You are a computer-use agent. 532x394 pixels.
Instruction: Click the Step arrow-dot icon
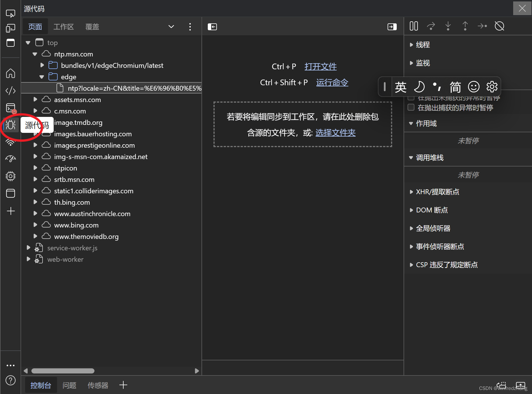482,26
